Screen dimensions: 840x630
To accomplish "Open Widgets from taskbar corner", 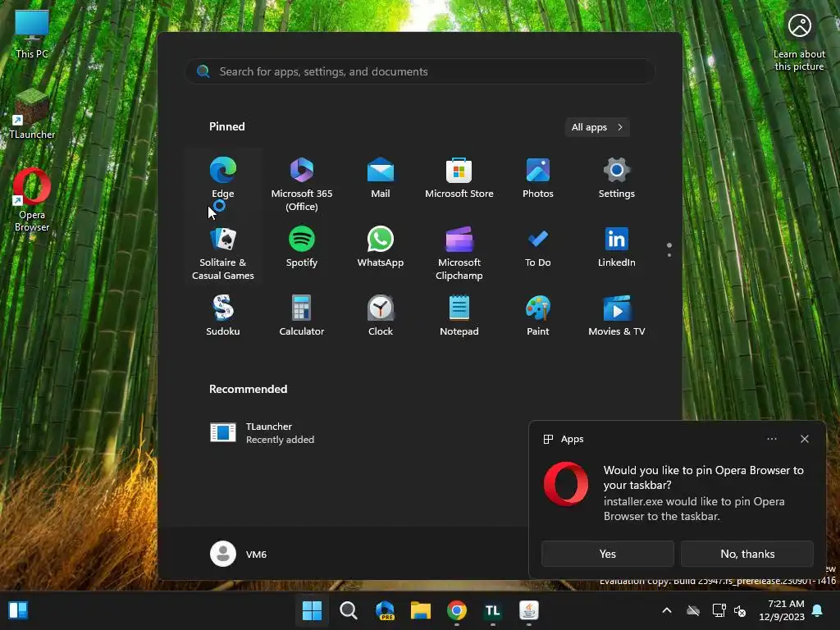I will pos(18,610).
